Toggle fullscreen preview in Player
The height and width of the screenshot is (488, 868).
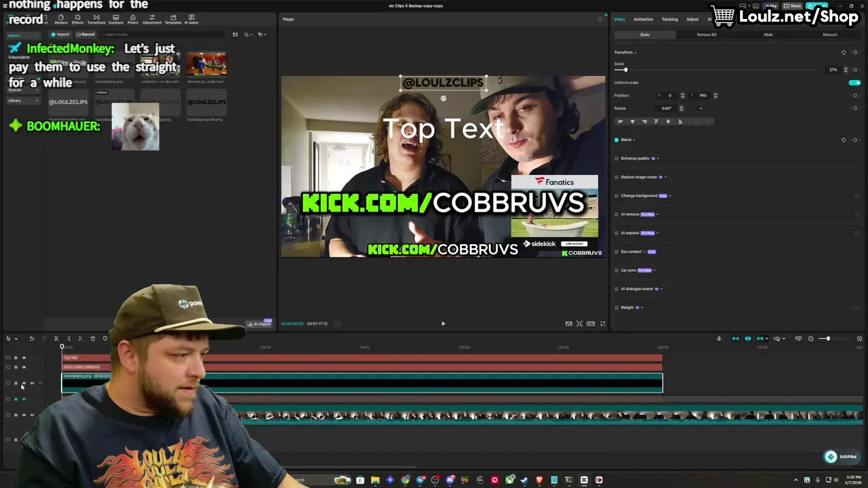(602, 323)
